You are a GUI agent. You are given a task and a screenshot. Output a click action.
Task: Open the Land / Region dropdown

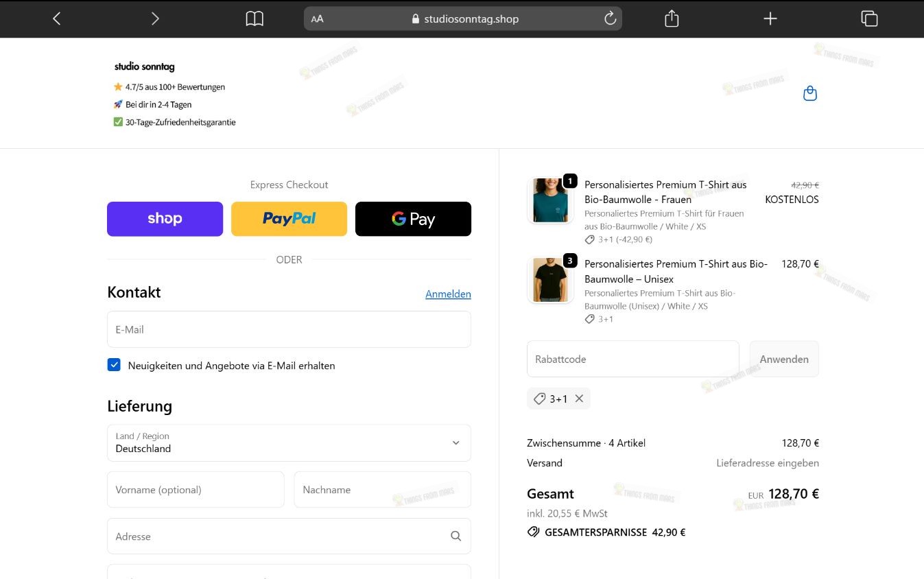[289, 442]
